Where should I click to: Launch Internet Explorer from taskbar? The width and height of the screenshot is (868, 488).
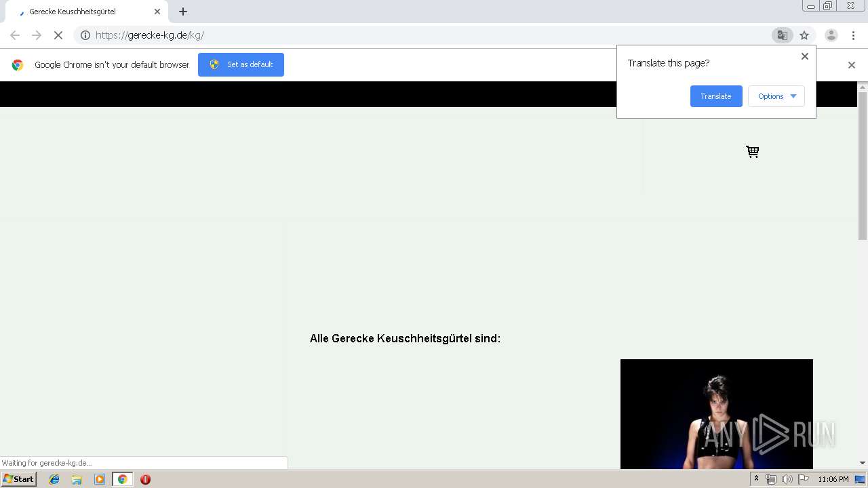click(54, 479)
